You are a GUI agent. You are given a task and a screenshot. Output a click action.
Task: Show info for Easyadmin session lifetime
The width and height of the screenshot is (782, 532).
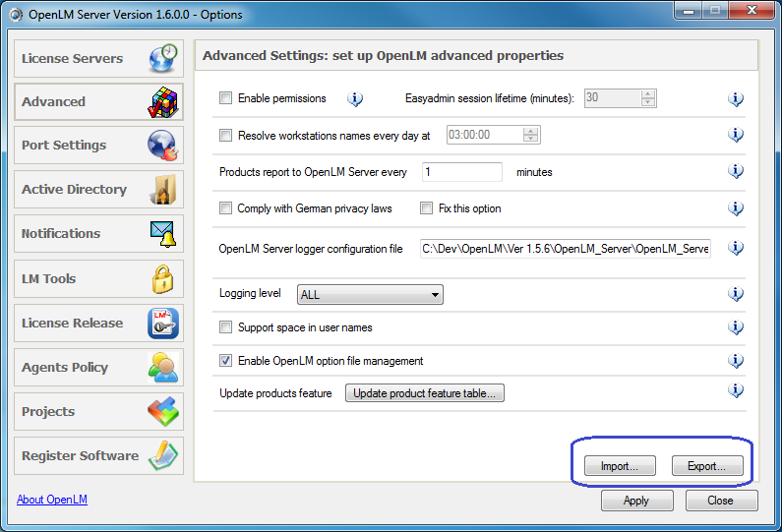tap(736, 98)
